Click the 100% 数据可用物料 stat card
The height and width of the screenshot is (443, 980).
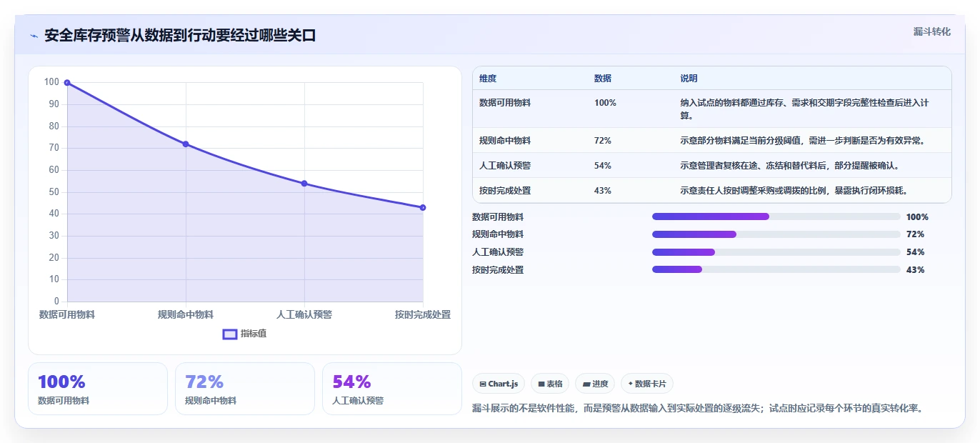point(98,389)
